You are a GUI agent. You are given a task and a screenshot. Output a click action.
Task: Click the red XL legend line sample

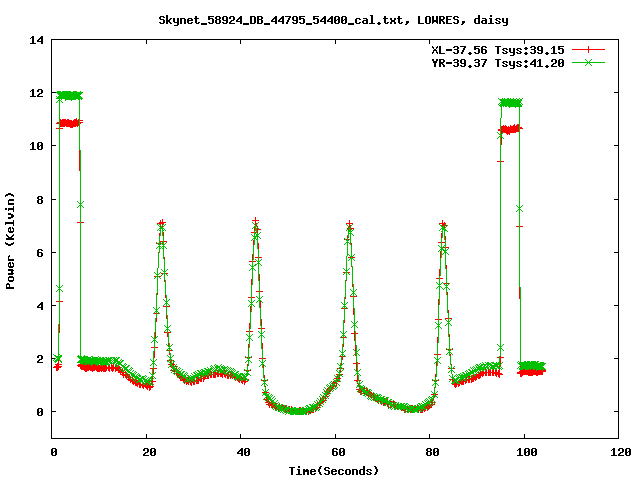click(x=588, y=50)
